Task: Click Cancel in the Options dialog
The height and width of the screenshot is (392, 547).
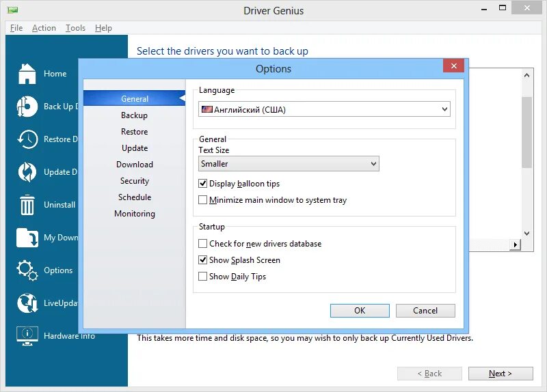Action: pyautogui.click(x=425, y=311)
